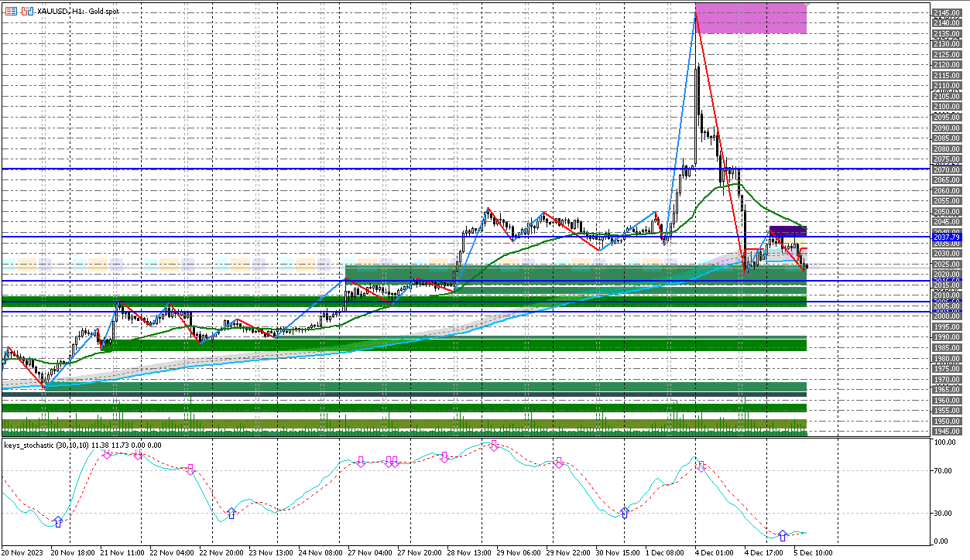Click the 4 Dec 01:00 time label

[x=713, y=554]
